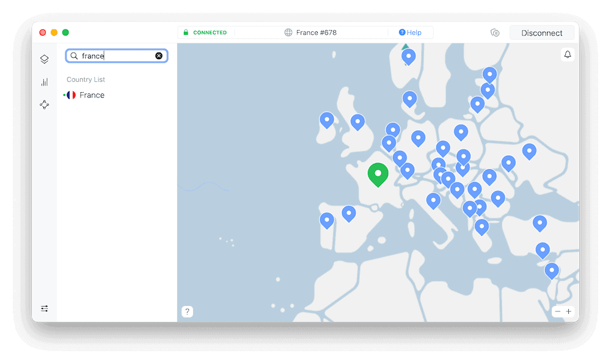
Task: Open the Help link
Action: (411, 33)
